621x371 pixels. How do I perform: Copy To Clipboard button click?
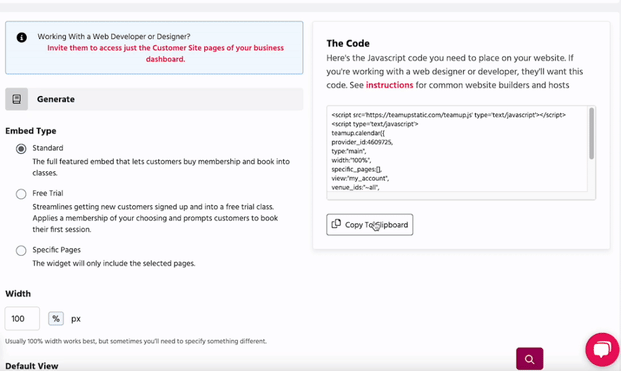[x=370, y=225]
